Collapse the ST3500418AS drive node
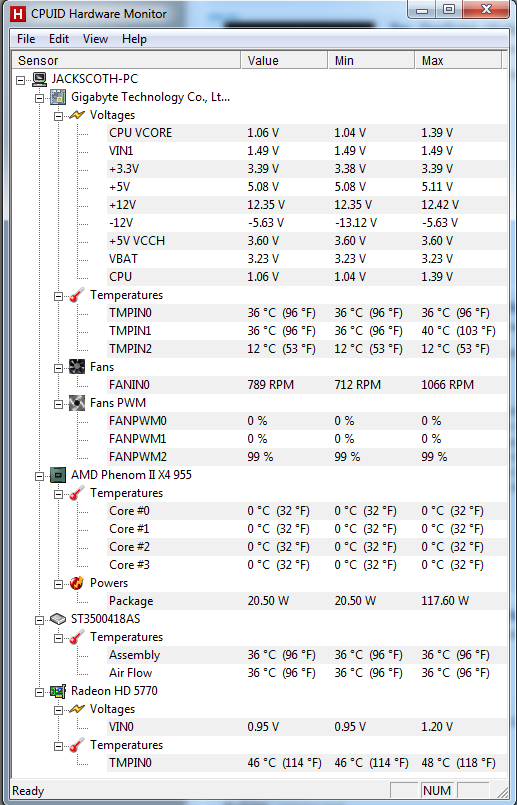This screenshot has height=805, width=517. pos(40,620)
